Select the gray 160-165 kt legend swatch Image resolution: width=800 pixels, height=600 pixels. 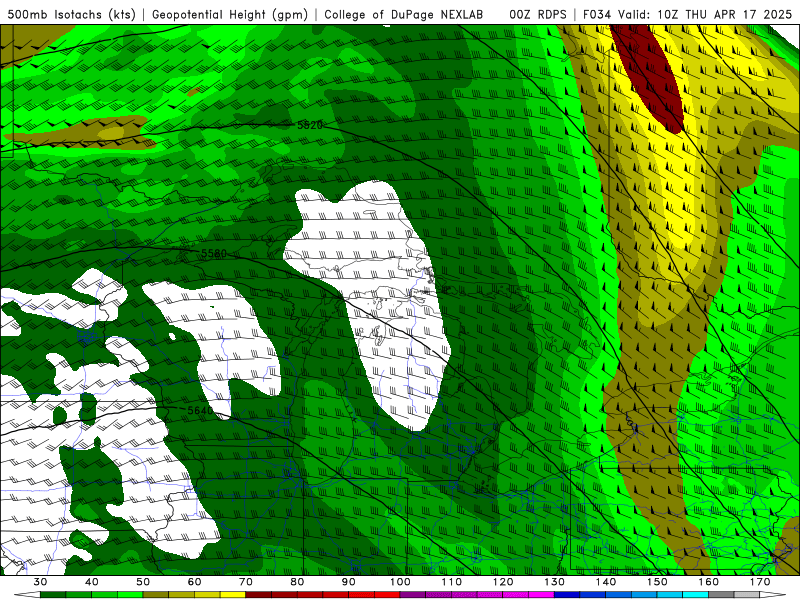(721, 595)
